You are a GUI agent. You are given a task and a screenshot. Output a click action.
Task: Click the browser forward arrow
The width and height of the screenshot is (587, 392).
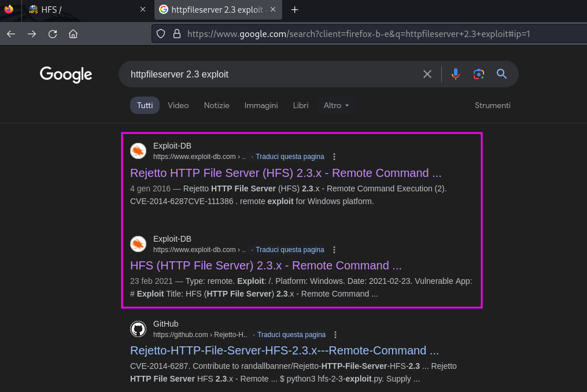(x=32, y=34)
